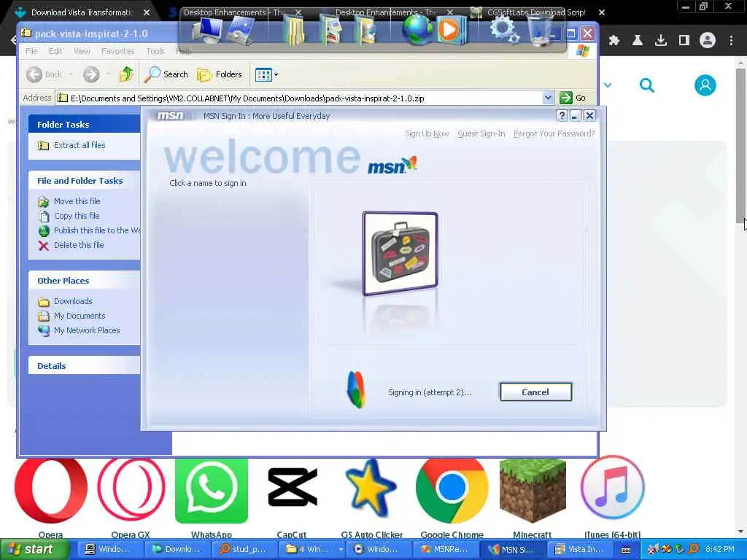Expand the Explorer Address bar dropdown
Viewport: 747px width, 560px height.
coord(548,98)
